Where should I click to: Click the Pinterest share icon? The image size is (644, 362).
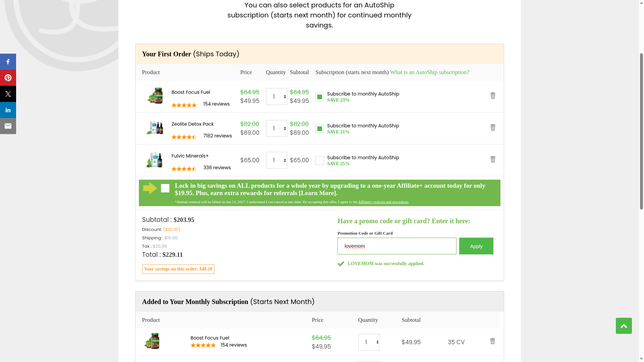8,78
